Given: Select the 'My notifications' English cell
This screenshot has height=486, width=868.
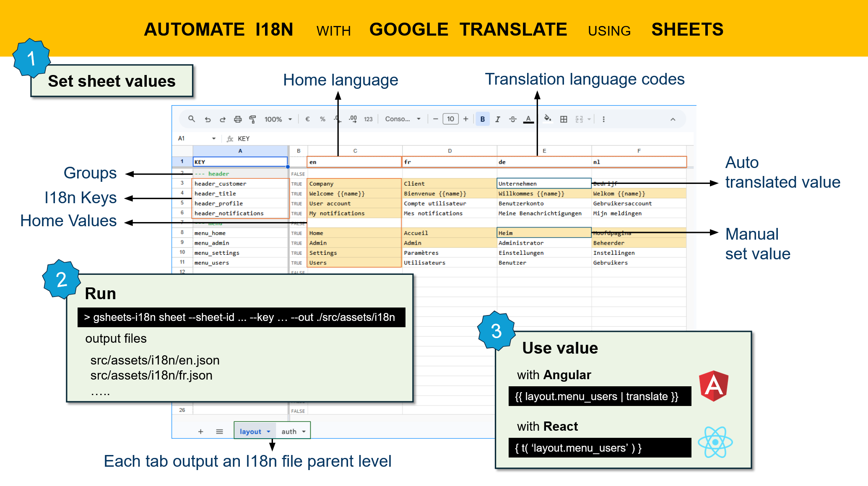Looking at the screenshot, I should [355, 213].
